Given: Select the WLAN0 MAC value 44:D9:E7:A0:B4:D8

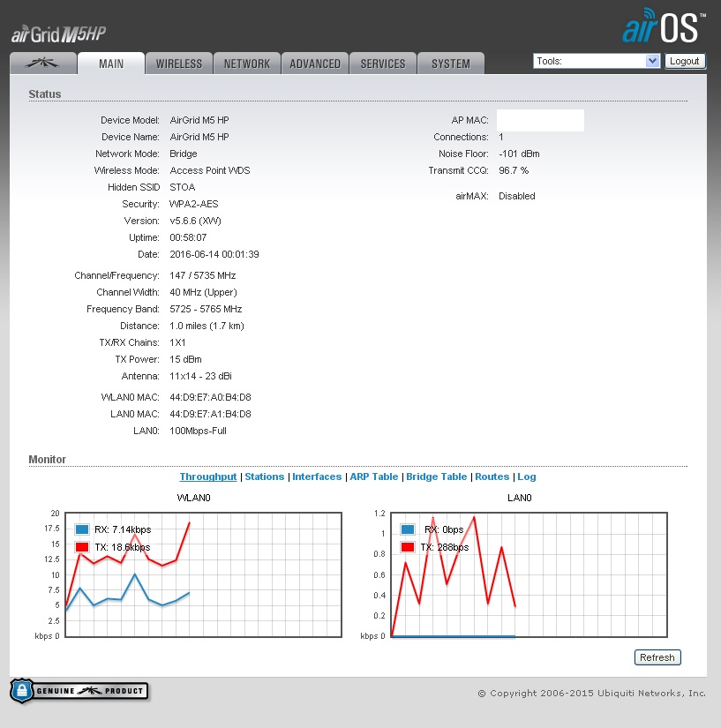Looking at the screenshot, I should click(210, 397).
